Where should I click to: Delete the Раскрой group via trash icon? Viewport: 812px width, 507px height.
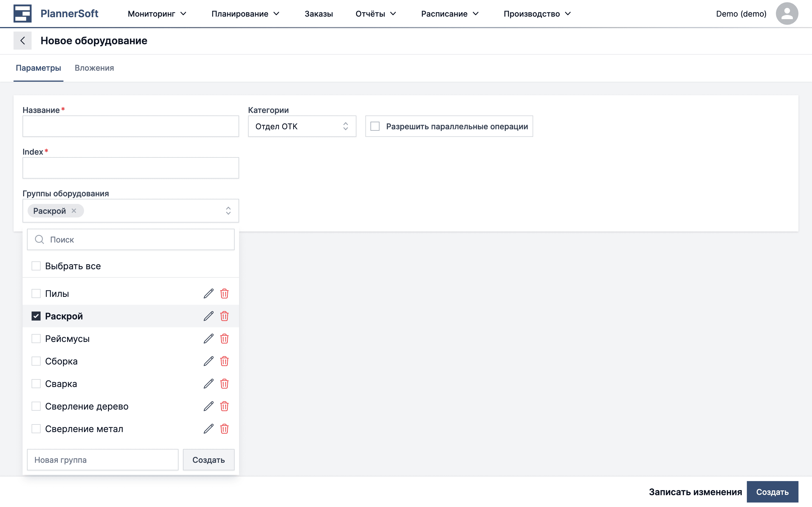pos(224,316)
